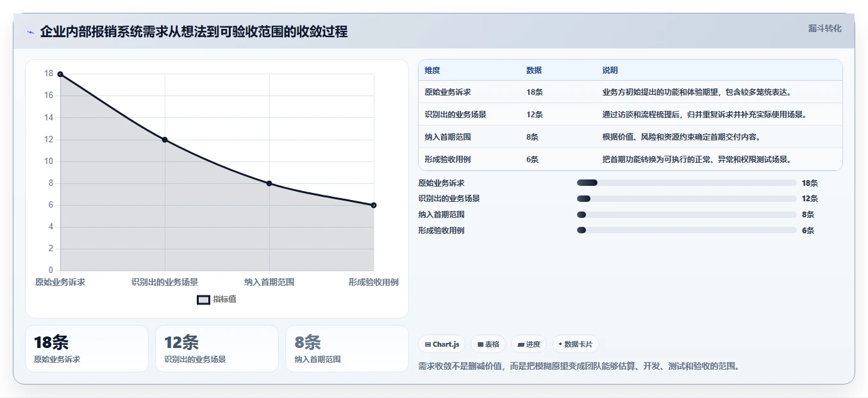Click the Chart.js tag chip

442,344
